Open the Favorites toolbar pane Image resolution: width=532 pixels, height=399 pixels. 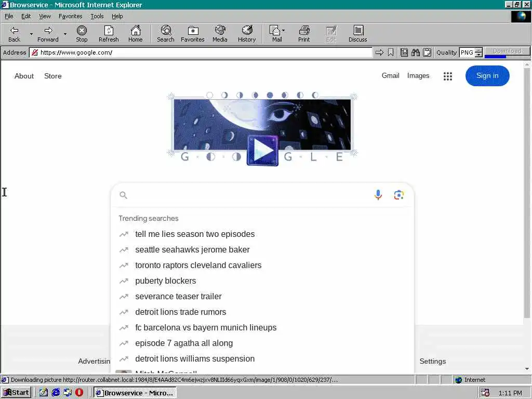point(192,34)
